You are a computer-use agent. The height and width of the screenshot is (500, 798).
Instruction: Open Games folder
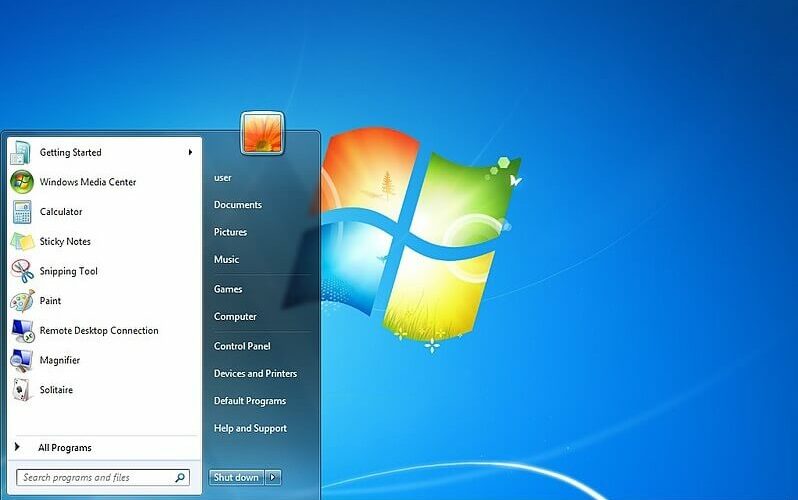click(x=227, y=289)
